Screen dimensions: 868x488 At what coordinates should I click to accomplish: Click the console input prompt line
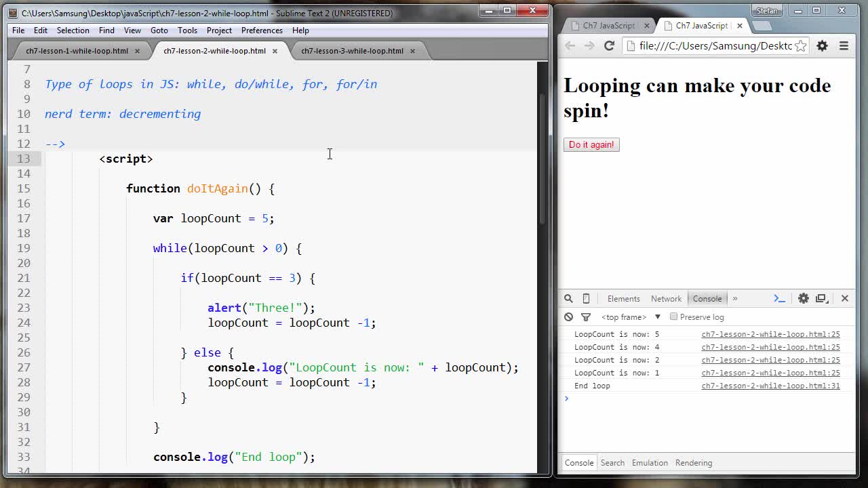[x=707, y=399]
